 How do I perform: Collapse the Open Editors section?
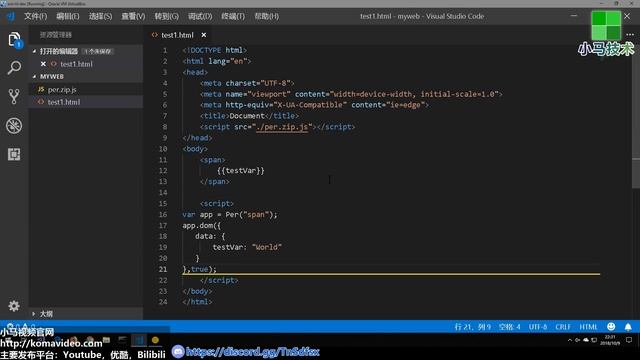tap(34, 51)
